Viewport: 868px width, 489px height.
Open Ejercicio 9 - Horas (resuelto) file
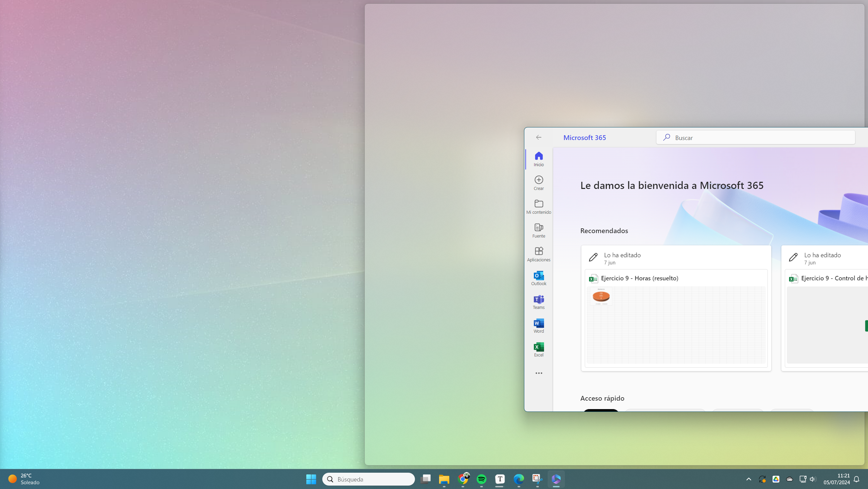pos(639,278)
